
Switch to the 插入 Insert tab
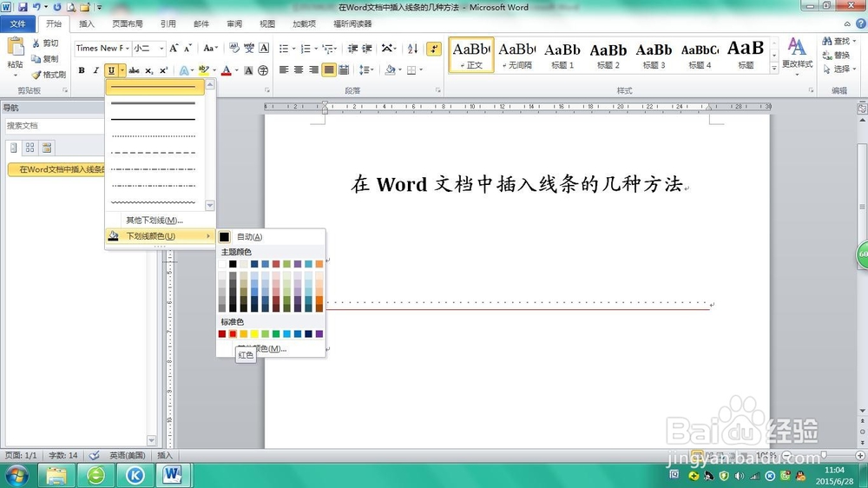(x=87, y=23)
